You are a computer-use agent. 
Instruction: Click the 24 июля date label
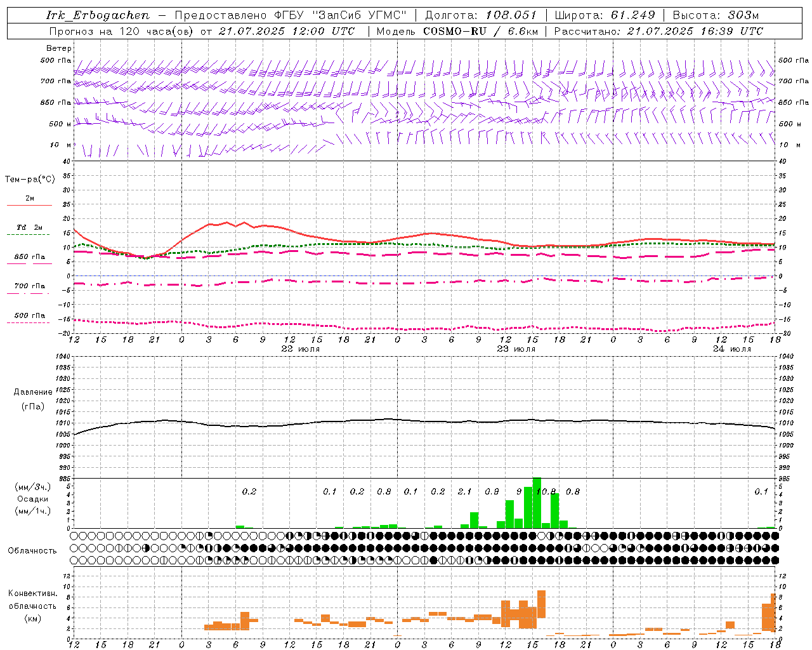click(x=732, y=349)
